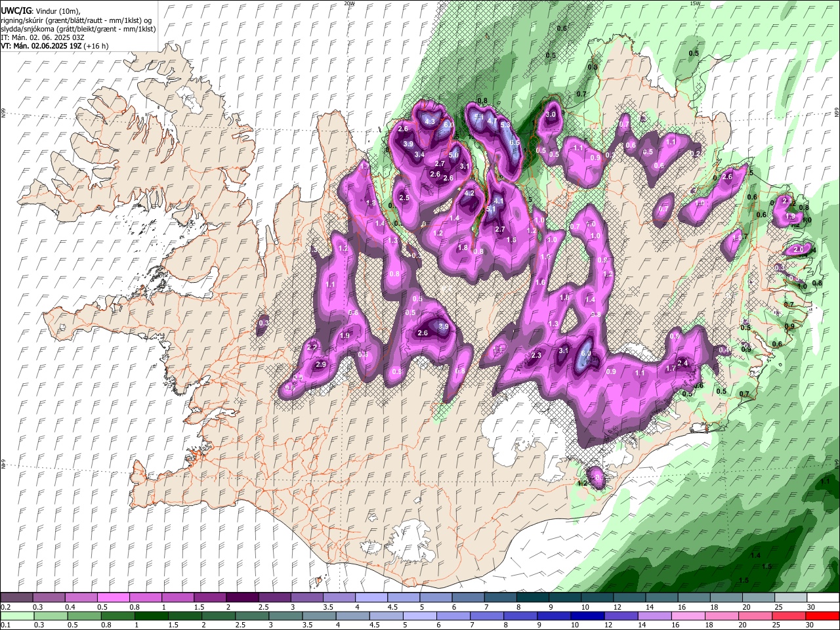This screenshot has width=840, height=630.
Task: Click the '3.0' value in the northern snow patch
Action: 551,114
